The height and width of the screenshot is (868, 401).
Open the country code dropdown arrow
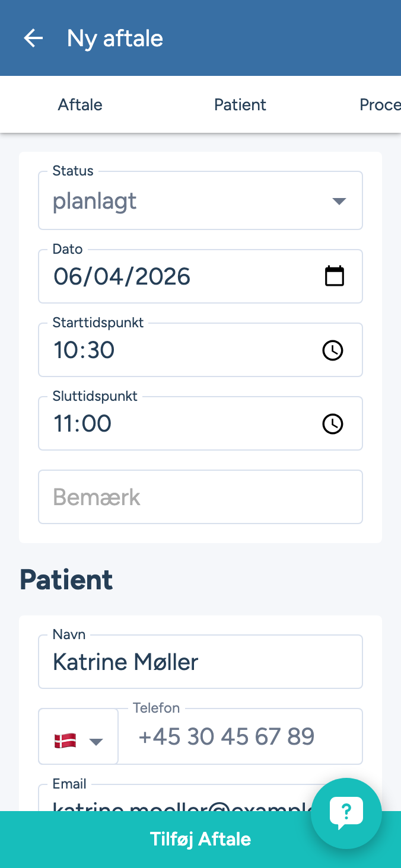96,741
